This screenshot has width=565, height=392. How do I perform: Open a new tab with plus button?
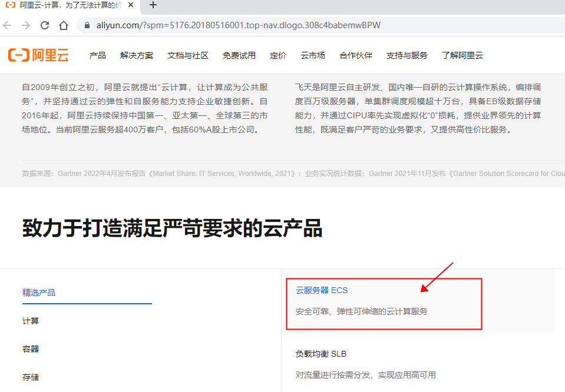click(x=153, y=5)
